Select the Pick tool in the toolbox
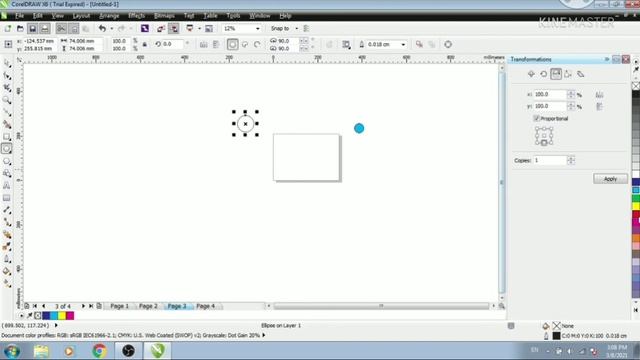 click(7, 64)
